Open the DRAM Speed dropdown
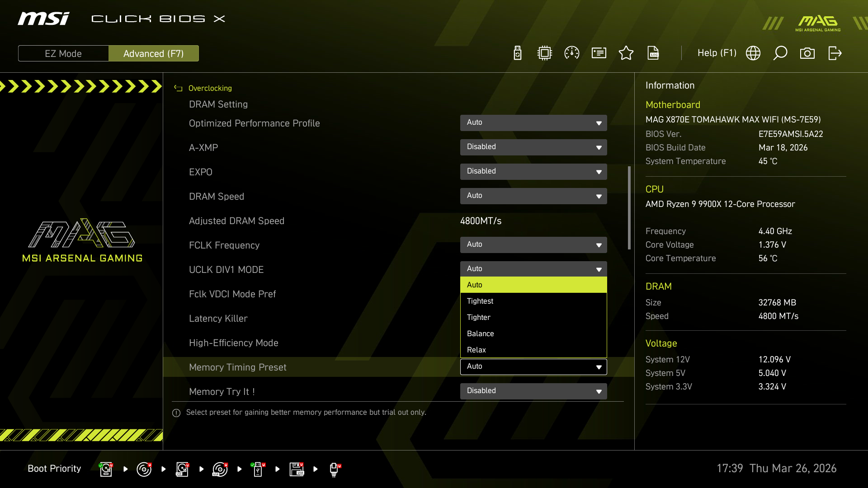 point(533,196)
